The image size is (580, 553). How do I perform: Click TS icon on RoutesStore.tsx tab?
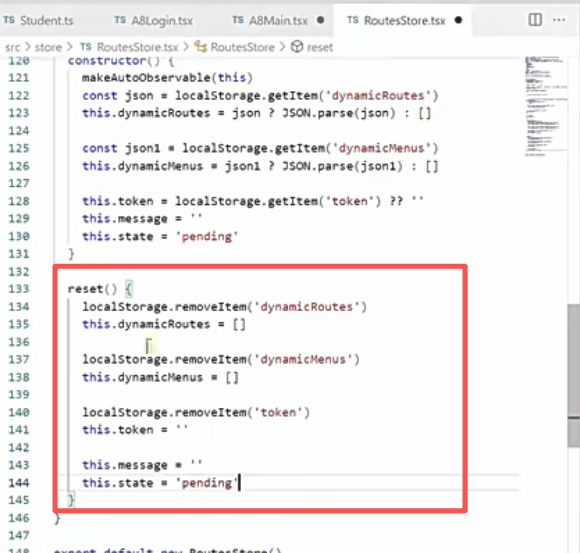(x=353, y=20)
